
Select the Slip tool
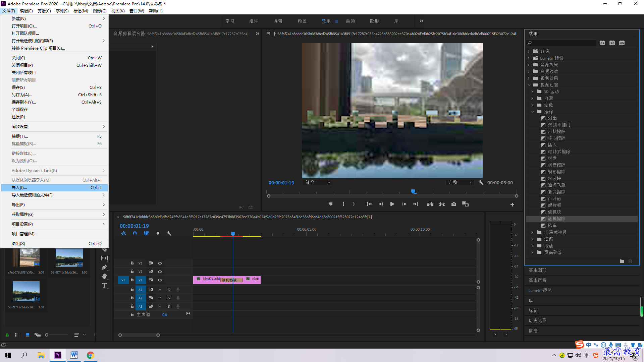click(104, 258)
